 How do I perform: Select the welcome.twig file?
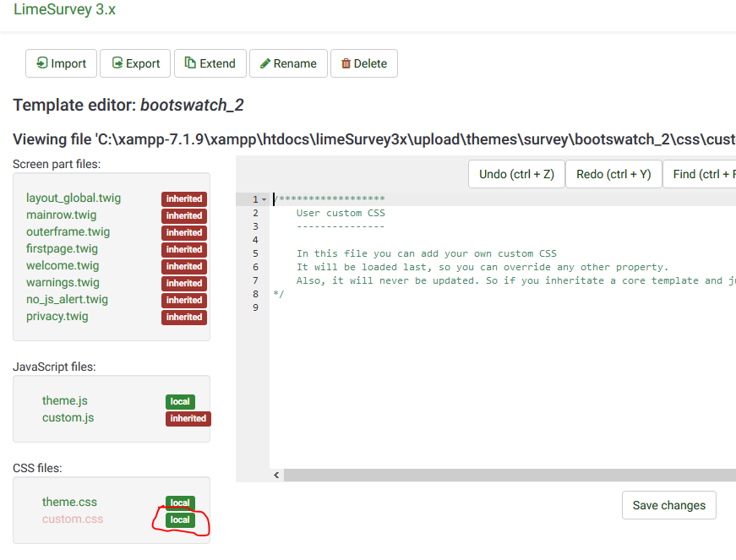point(63,265)
